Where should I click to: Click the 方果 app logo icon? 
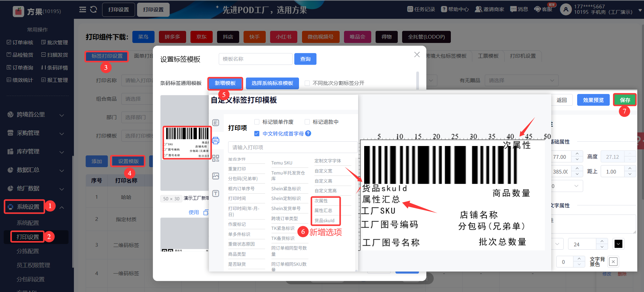point(18,11)
